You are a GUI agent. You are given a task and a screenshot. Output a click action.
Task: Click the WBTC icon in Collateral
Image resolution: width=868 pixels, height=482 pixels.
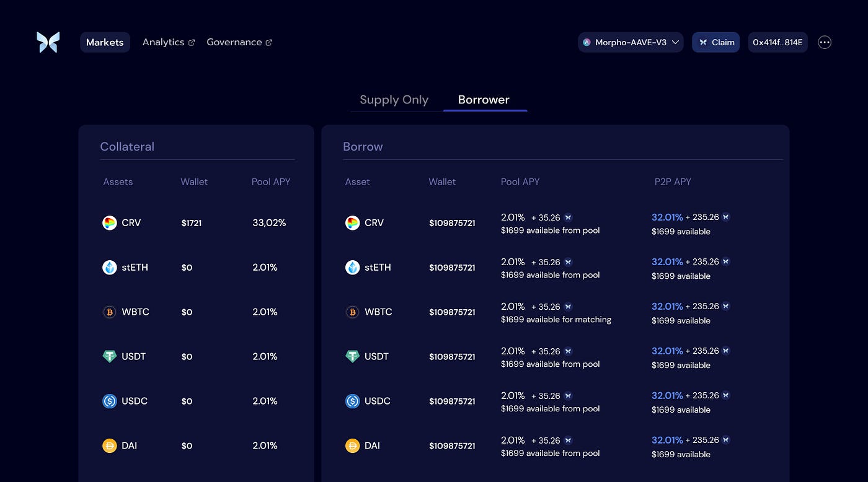click(x=110, y=312)
